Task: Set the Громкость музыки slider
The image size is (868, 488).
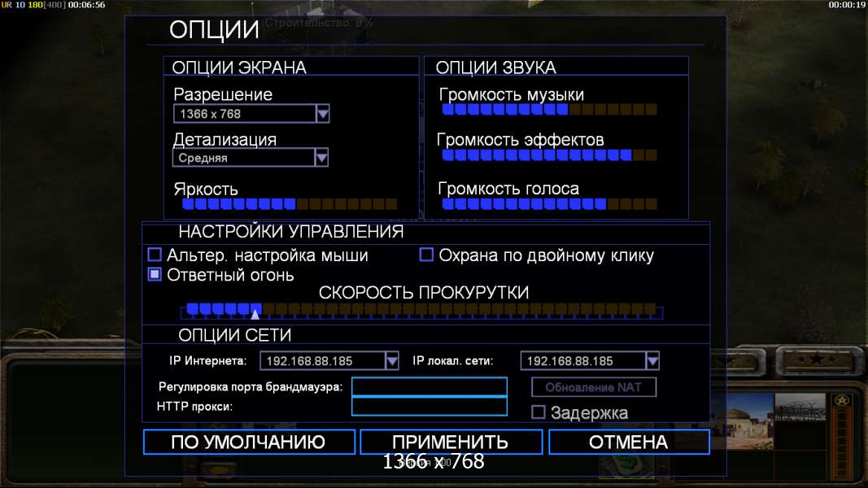Action: (550, 110)
